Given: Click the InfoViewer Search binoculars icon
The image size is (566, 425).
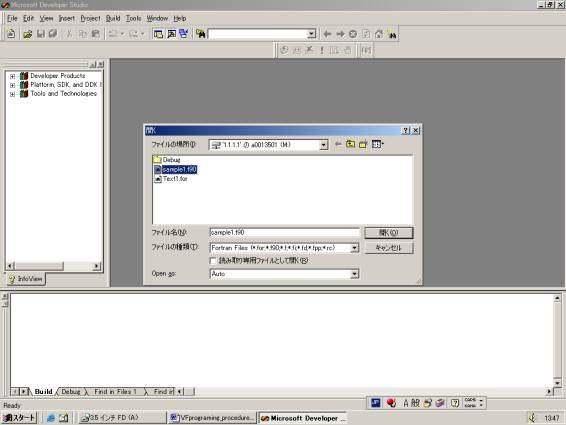Looking at the screenshot, I should coord(392,34).
